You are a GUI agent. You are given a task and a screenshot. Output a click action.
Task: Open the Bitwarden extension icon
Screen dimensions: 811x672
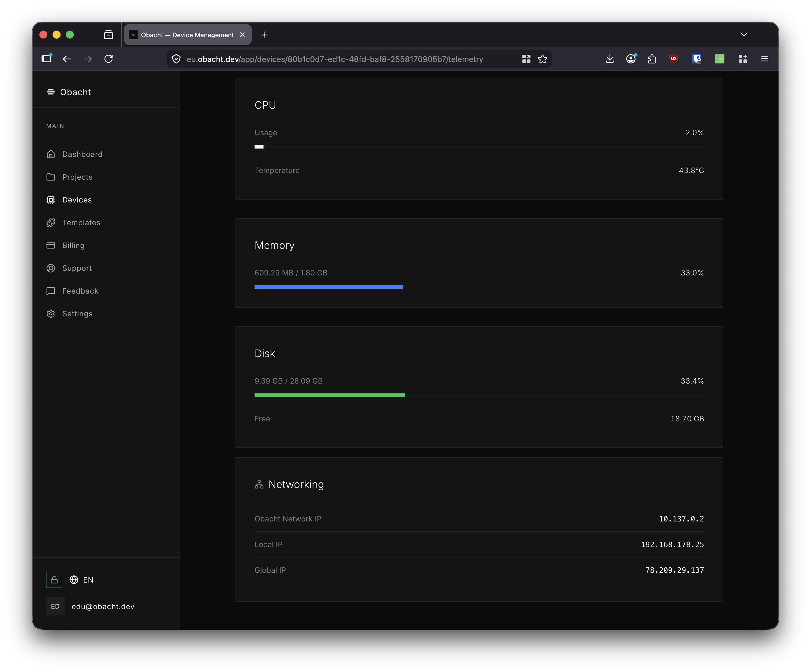[x=697, y=59]
